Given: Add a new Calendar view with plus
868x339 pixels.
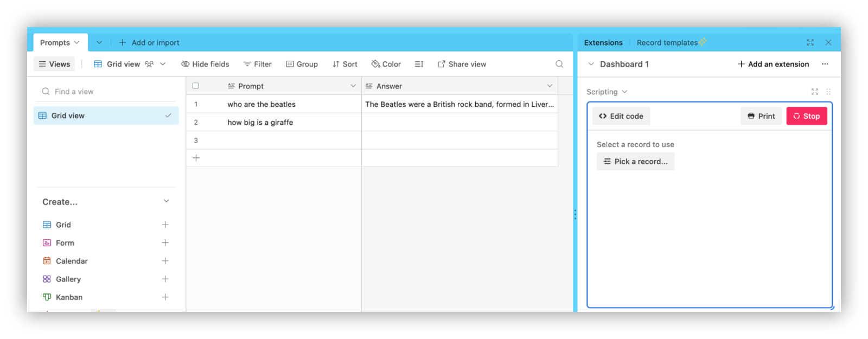Looking at the screenshot, I should (x=165, y=261).
